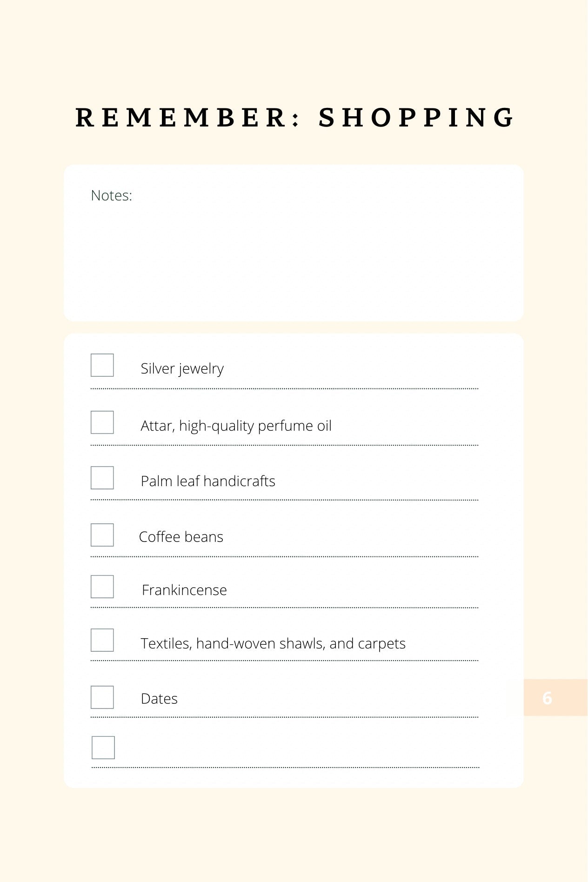
Task: Click the Coffee beans label
Action: point(181,537)
